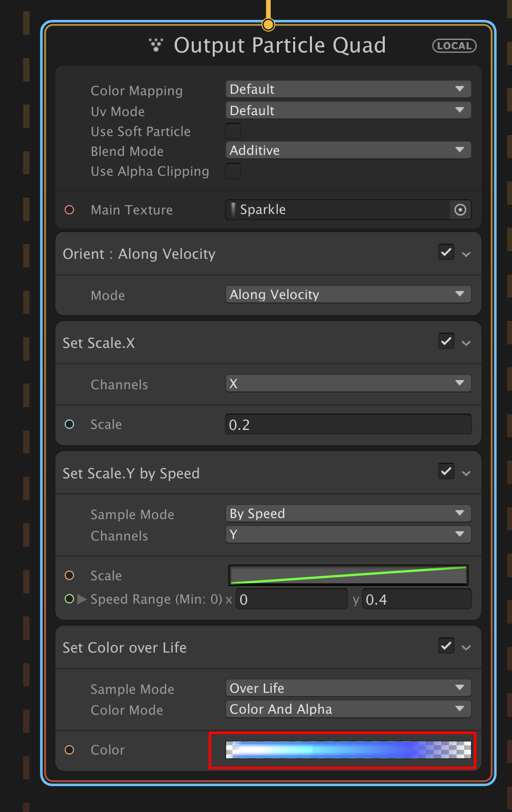Expand the Speed Range foldout triangle
This screenshot has width=512, height=812.
pyautogui.click(x=82, y=599)
